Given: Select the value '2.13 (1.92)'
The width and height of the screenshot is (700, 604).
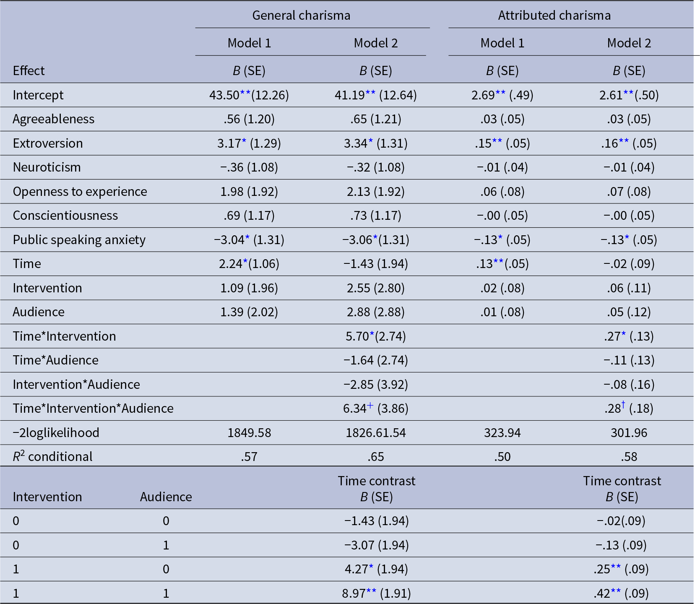Looking at the screenshot, I should [376, 192].
